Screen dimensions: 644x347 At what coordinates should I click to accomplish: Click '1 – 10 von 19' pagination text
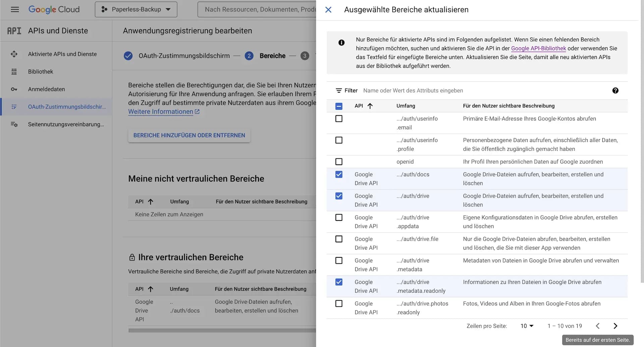(x=565, y=326)
